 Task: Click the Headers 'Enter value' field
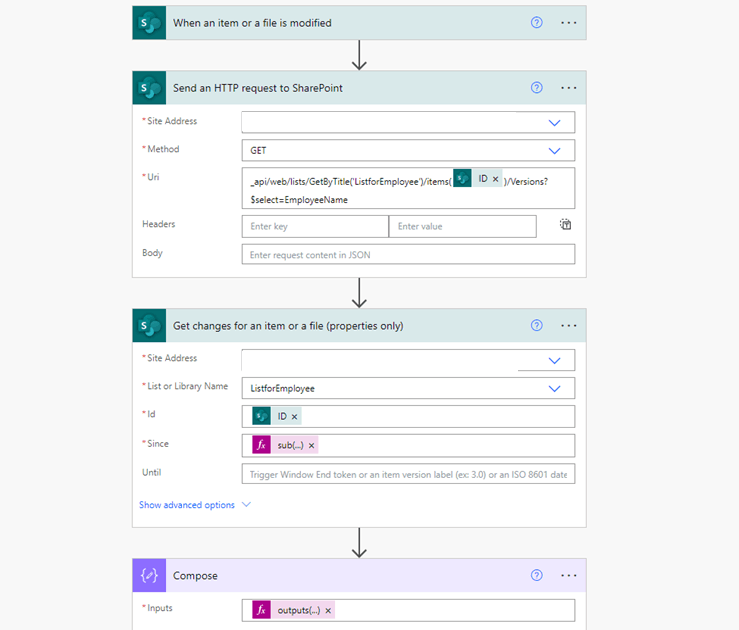462,227
